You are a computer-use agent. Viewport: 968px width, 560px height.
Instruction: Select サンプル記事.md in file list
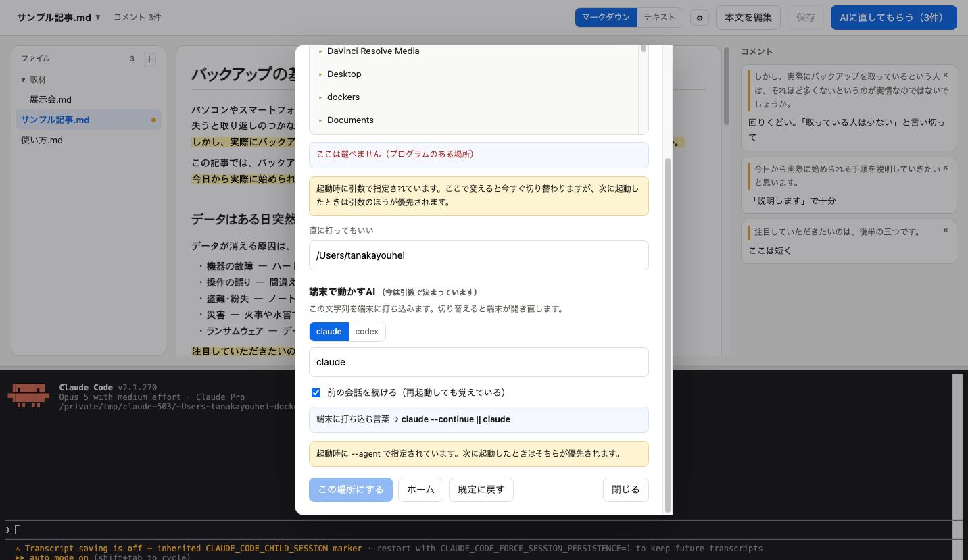coord(89,120)
